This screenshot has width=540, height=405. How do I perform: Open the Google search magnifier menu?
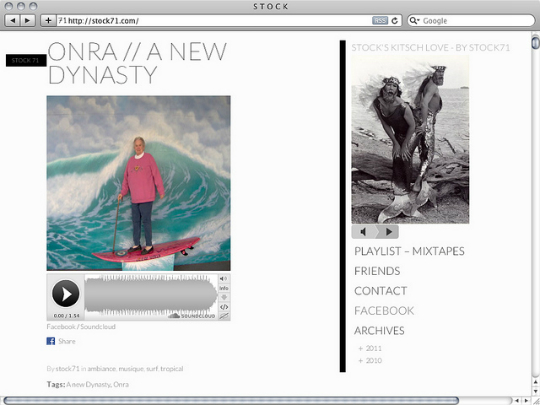point(414,21)
